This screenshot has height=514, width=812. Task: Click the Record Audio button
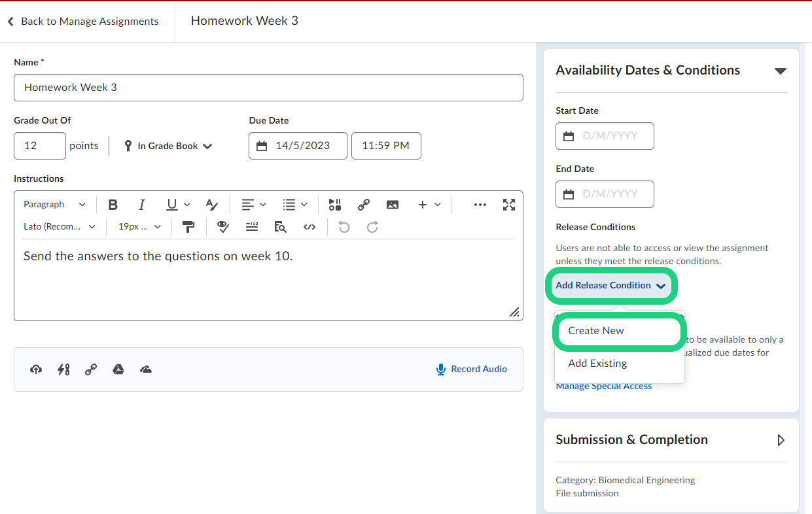coord(472,369)
